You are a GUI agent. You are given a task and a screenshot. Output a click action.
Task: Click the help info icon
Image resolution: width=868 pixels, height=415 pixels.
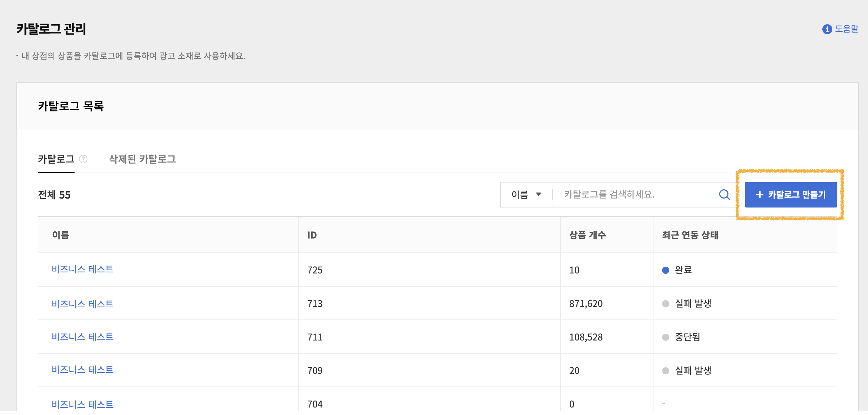coord(827,29)
